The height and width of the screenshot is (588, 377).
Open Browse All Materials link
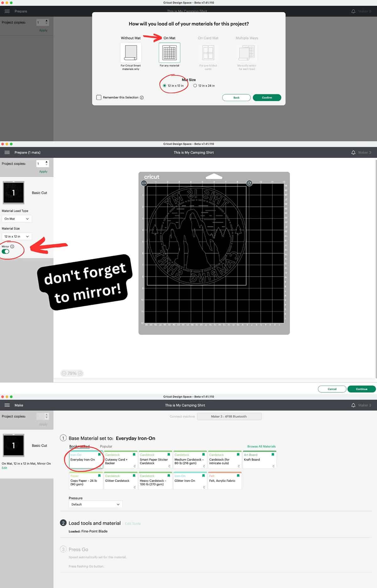click(x=261, y=446)
